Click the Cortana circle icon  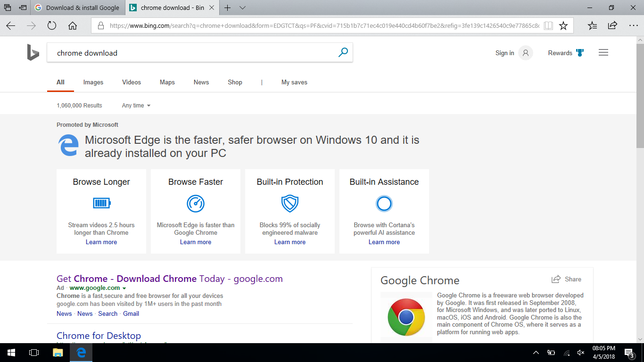tap(384, 203)
